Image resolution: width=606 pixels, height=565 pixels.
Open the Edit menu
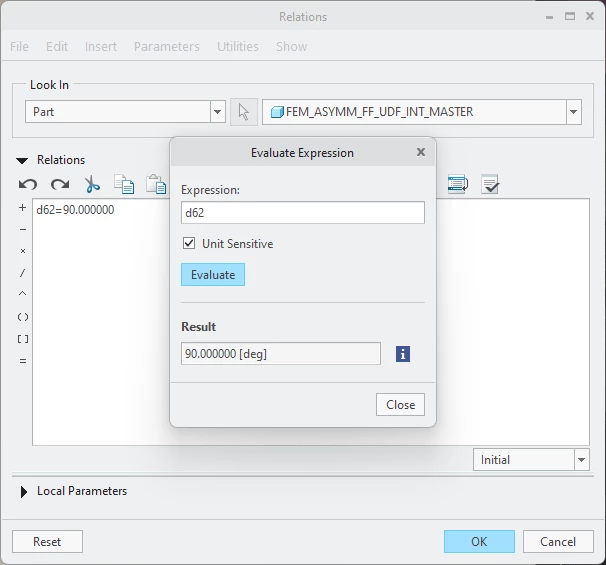[x=57, y=46]
